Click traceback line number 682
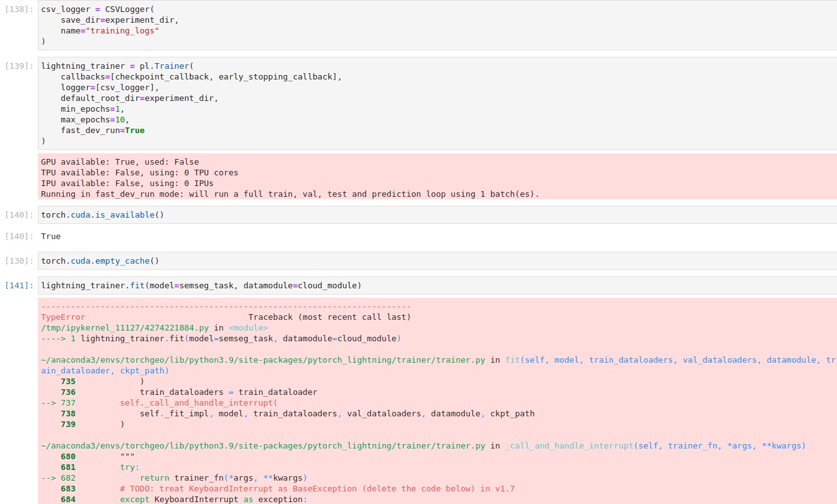837x504 pixels. (68, 478)
